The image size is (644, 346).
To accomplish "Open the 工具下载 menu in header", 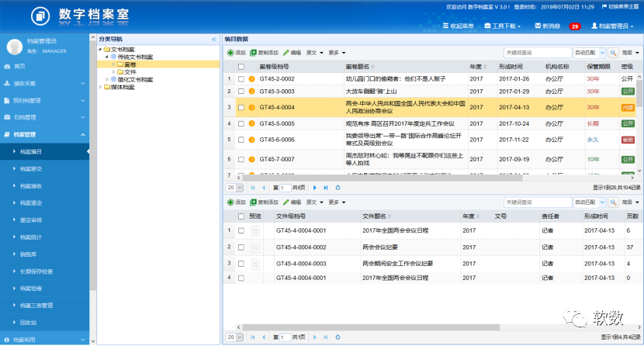I will tap(501, 26).
